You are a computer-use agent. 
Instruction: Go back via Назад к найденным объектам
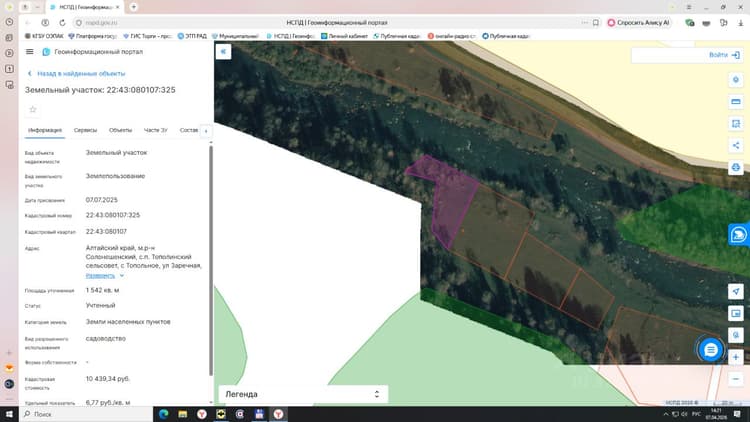pyautogui.click(x=77, y=74)
